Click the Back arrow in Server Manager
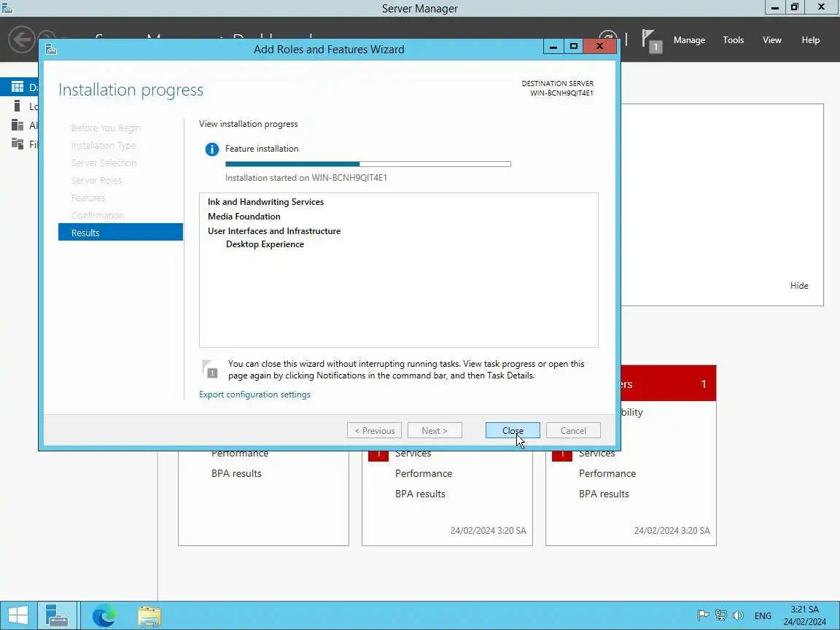This screenshot has width=840, height=630. tap(21, 39)
